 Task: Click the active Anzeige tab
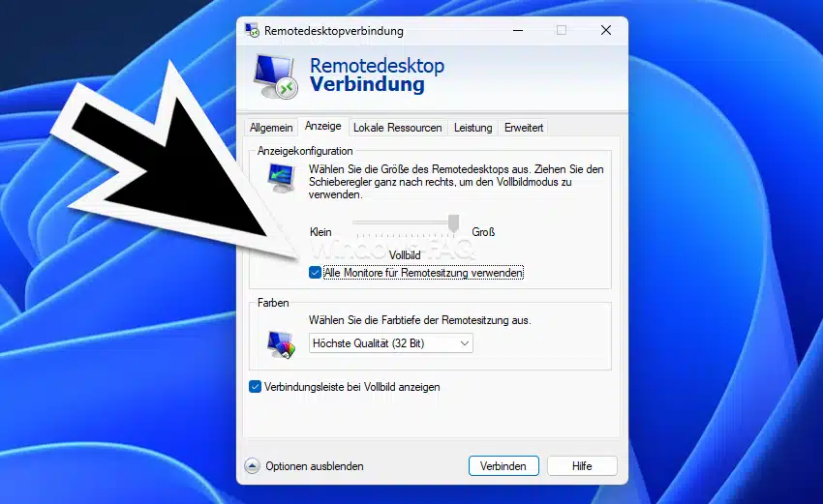coord(322,127)
